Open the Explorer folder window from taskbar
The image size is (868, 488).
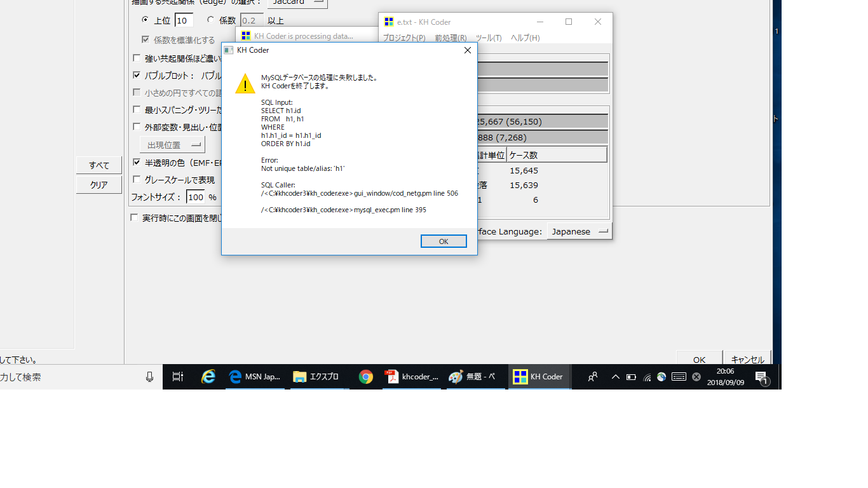316,377
